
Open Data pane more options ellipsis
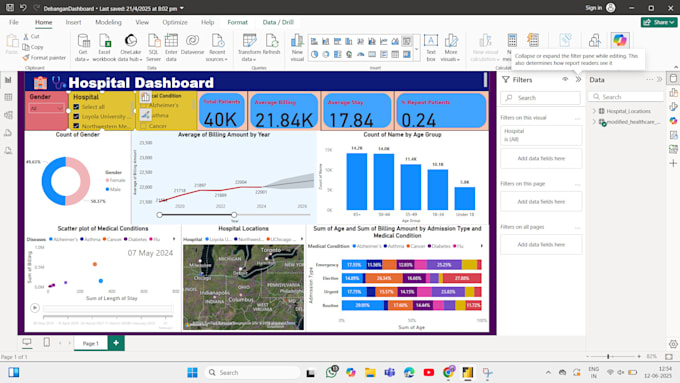[649, 79]
